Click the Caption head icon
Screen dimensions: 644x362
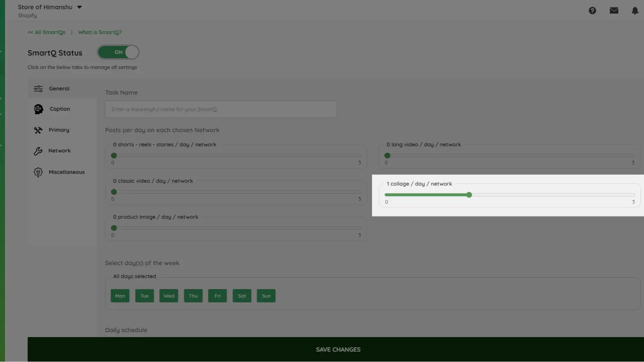coord(38,109)
